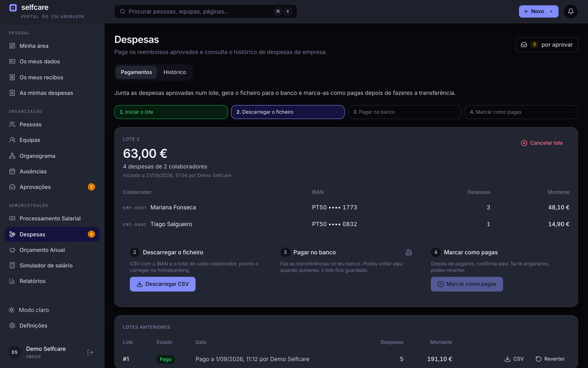Cancel the batch with Cancelar lote

coord(542,143)
